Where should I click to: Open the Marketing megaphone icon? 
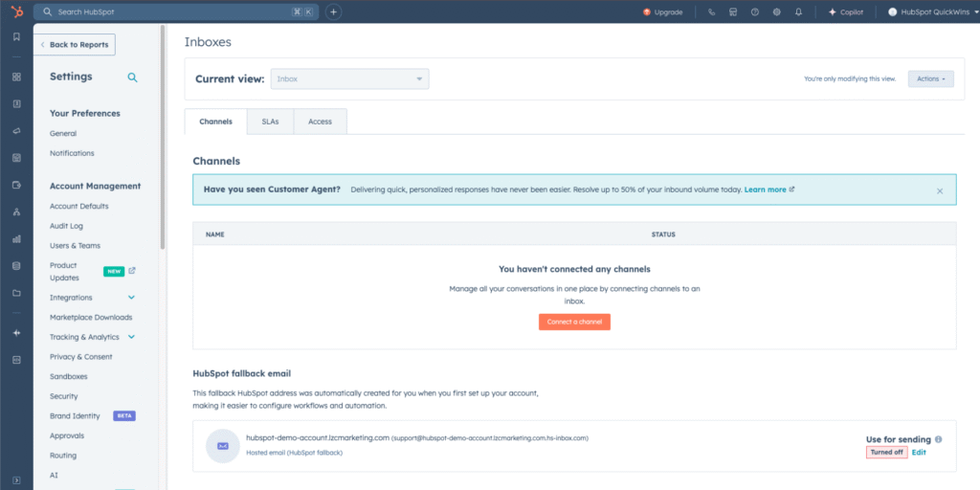pyautogui.click(x=17, y=130)
